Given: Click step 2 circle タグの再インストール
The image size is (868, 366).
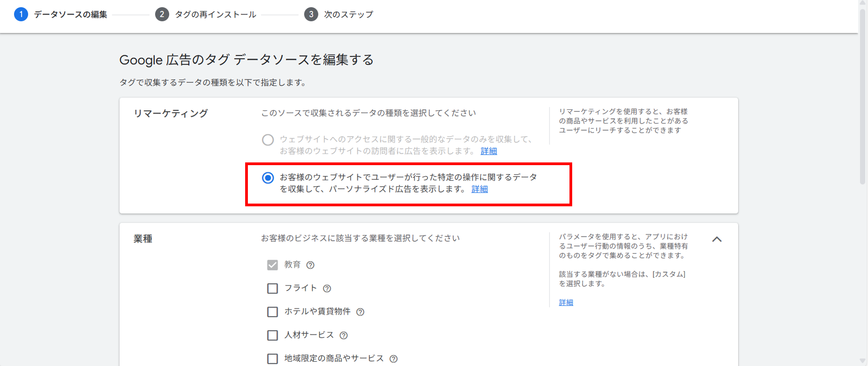Looking at the screenshot, I should (162, 14).
